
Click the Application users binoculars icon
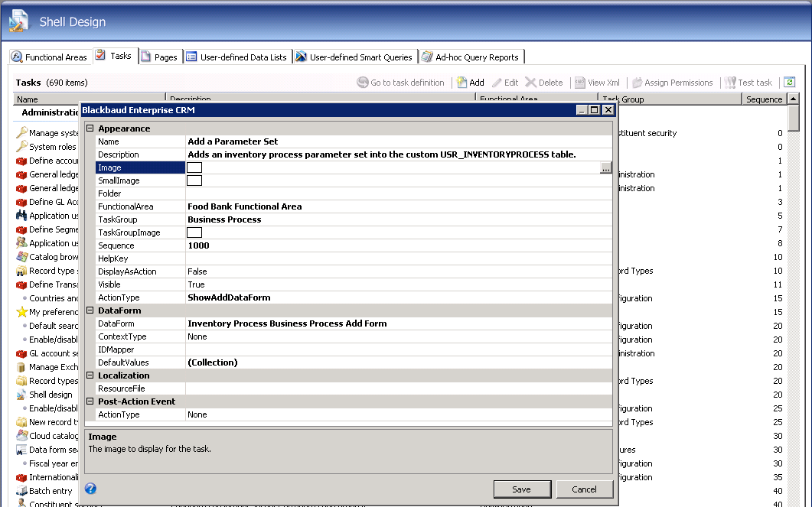coord(21,216)
